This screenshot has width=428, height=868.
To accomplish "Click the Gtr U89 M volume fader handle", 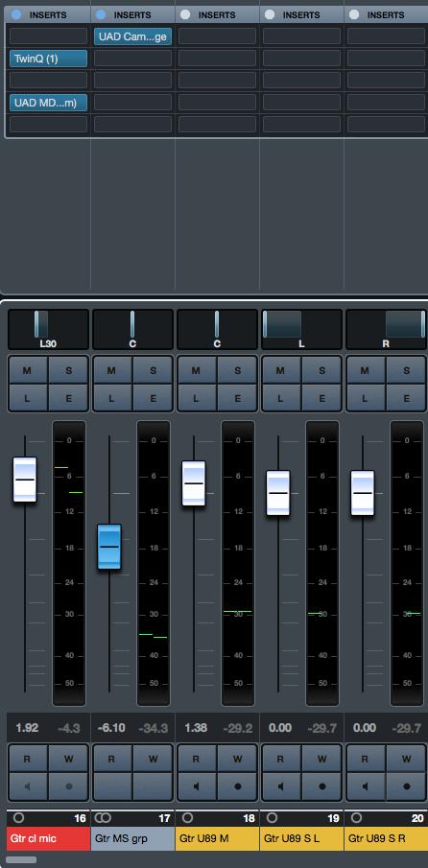I will point(194,483).
